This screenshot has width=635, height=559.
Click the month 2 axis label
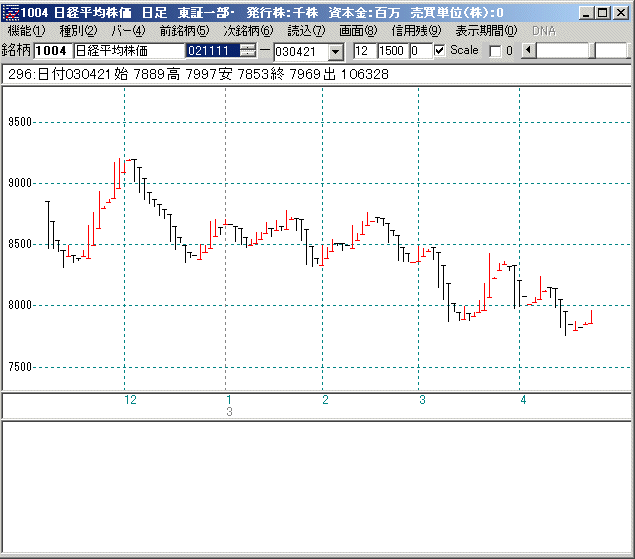point(325,400)
